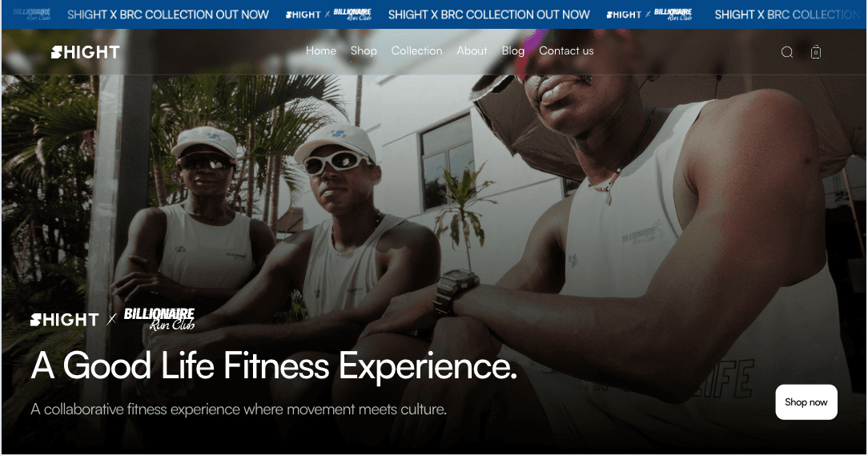Screen dimensions: 868x456
Task: Click the collaborative fitness experience subtitle
Action: tap(239, 410)
